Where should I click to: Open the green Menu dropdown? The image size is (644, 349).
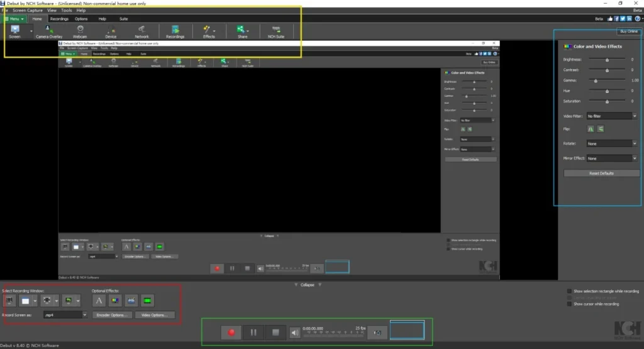click(14, 19)
